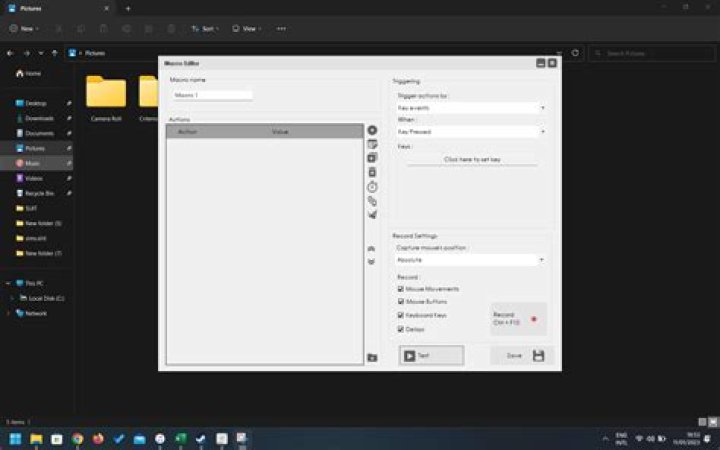This screenshot has height=450, width=720.
Task: Click the Save button
Action: 522,355
